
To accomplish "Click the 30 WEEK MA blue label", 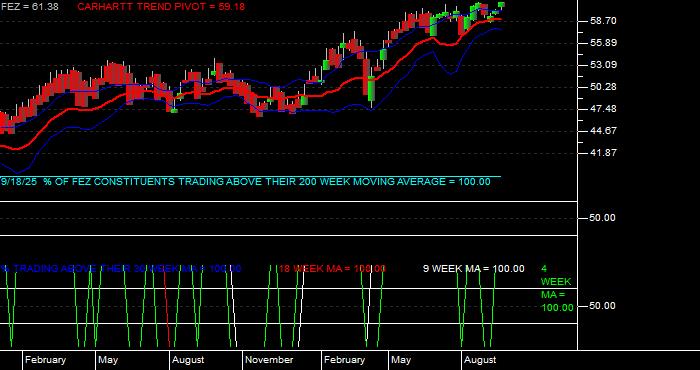I will coord(121,269).
